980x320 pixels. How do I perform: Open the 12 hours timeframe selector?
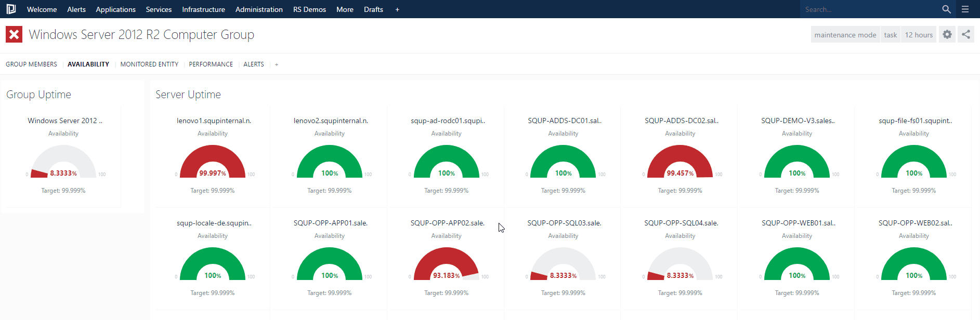pyautogui.click(x=919, y=35)
